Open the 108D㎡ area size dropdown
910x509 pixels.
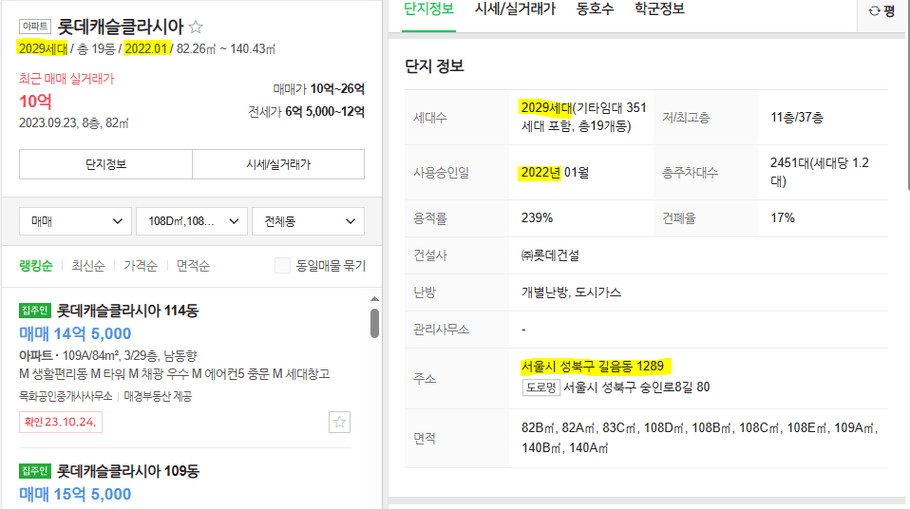192,221
